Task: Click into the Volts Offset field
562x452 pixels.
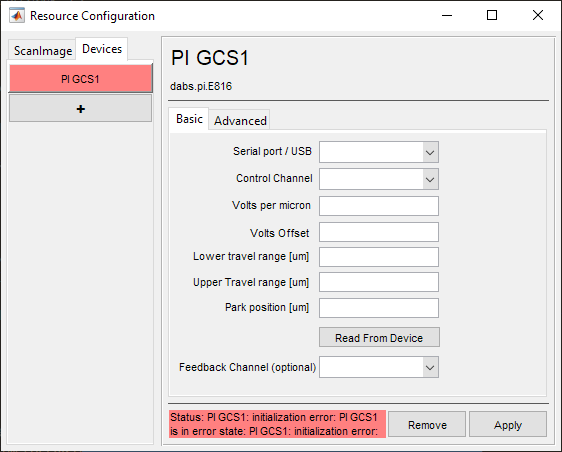Action: click(379, 232)
